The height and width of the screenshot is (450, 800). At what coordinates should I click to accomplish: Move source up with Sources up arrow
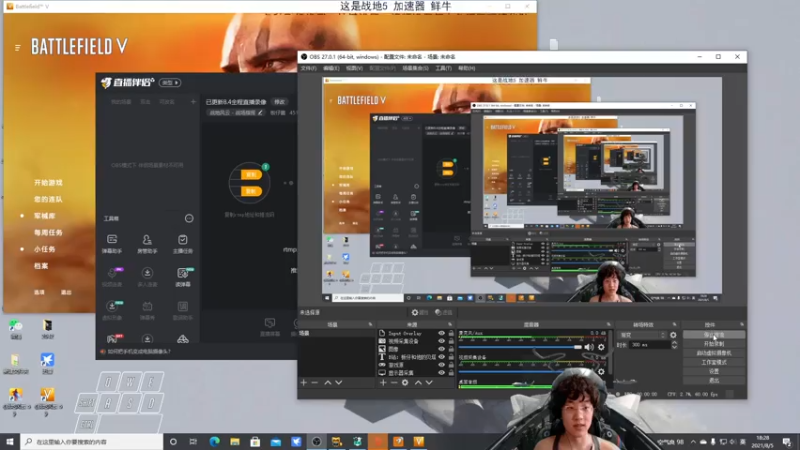(418, 382)
